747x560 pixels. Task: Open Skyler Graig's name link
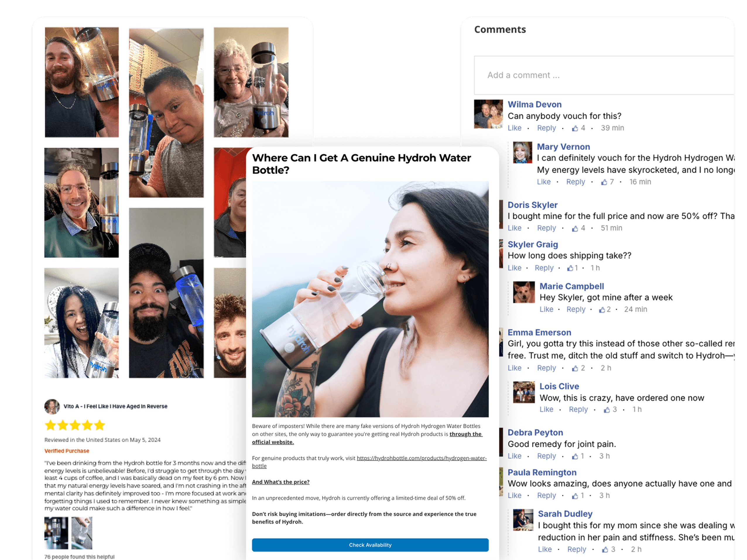coord(532,244)
